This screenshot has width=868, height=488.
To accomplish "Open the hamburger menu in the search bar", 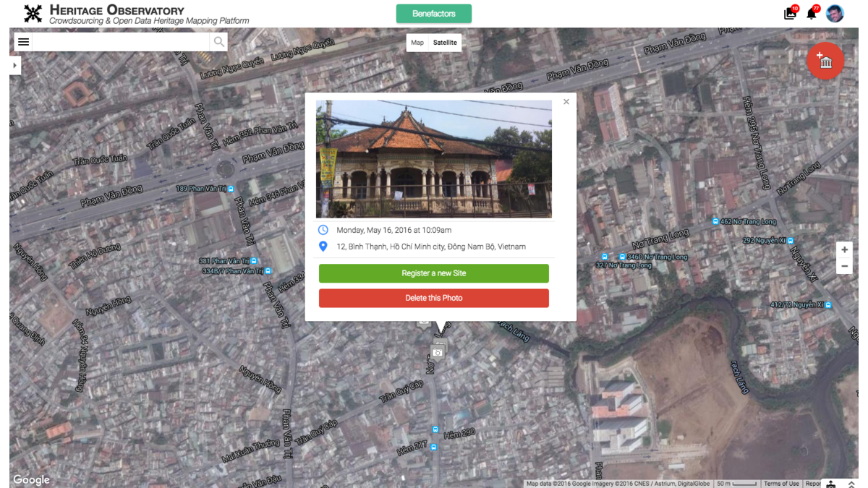I will (x=24, y=42).
